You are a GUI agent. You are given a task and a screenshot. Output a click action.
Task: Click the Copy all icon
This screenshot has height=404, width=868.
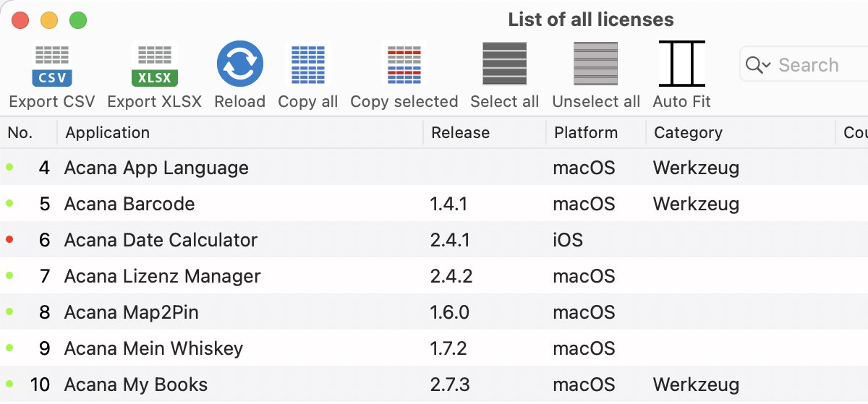pyautogui.click(x=308, y=65)
